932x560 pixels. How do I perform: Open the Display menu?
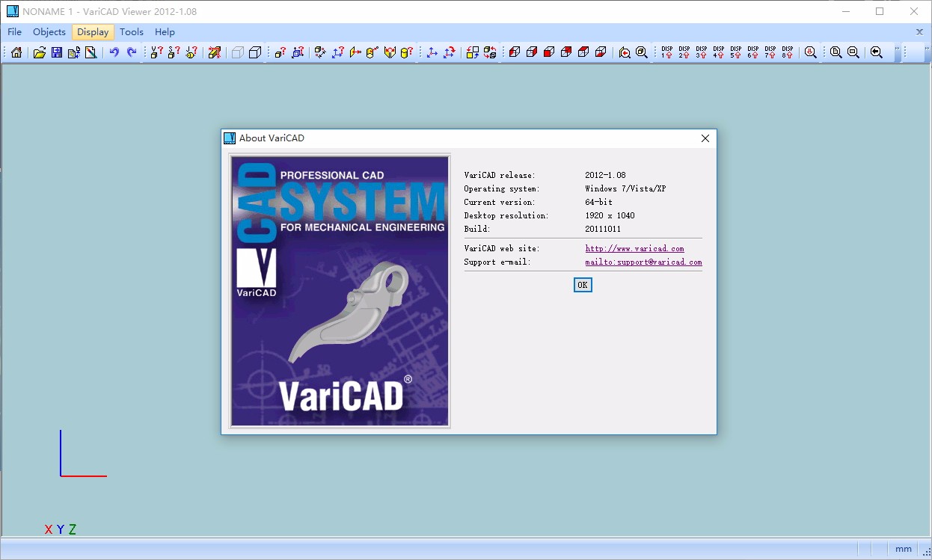pyautogui.click(x=93, y=32)
